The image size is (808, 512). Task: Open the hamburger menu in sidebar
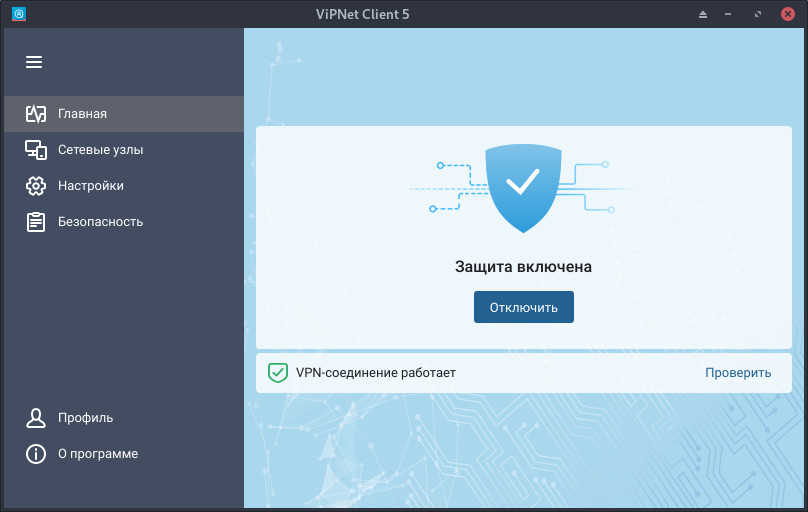click(x=34, y=62)
